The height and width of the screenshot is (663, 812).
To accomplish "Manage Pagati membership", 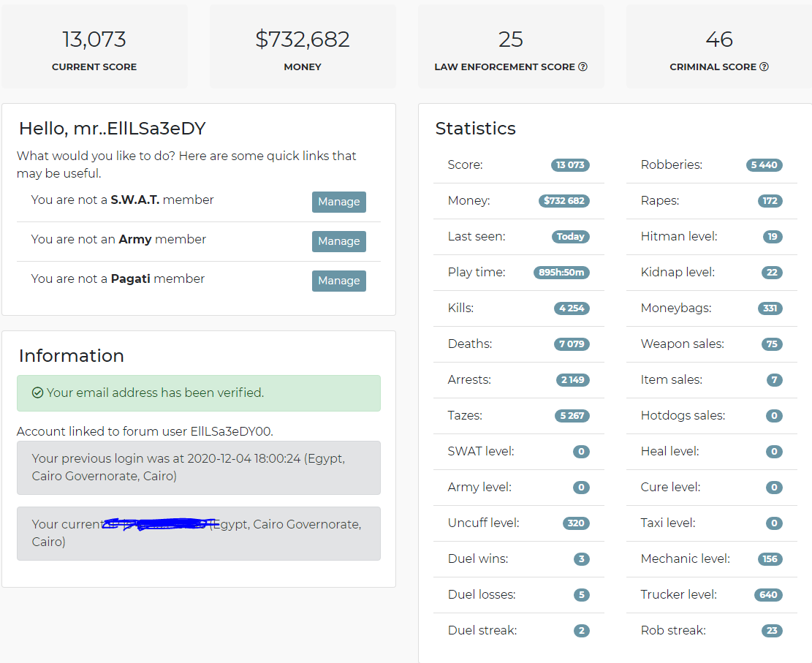I will [338, 281].
